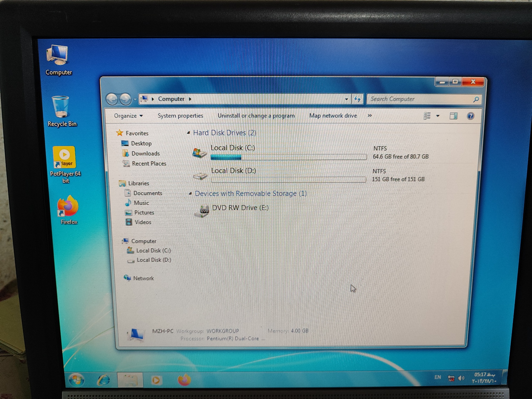
Task: Select the Local Disk (C:) drive icon
Action: [x=200, y=153]
